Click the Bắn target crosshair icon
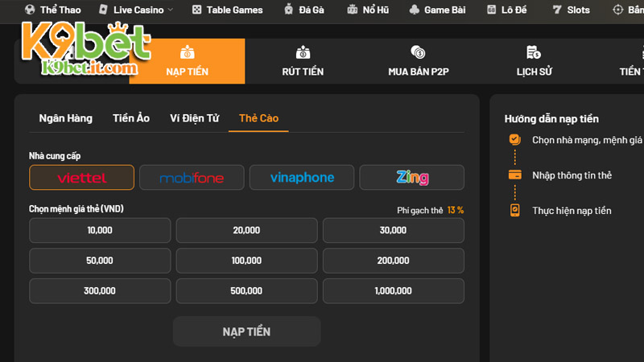The image size is (644, 362). tap(617, 10)
